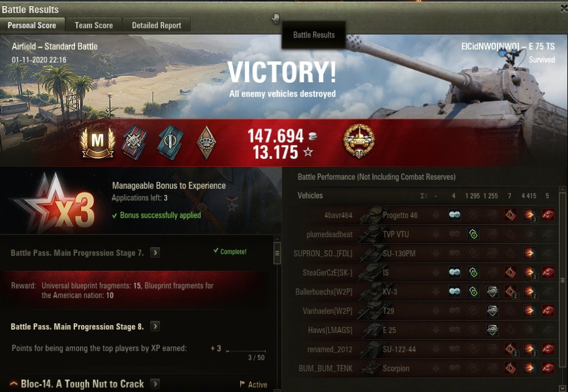This screenshot has height=392, width=568.
Task: Select the Personal Score tab
Action: pyautogui.click(x=32, y=26)
